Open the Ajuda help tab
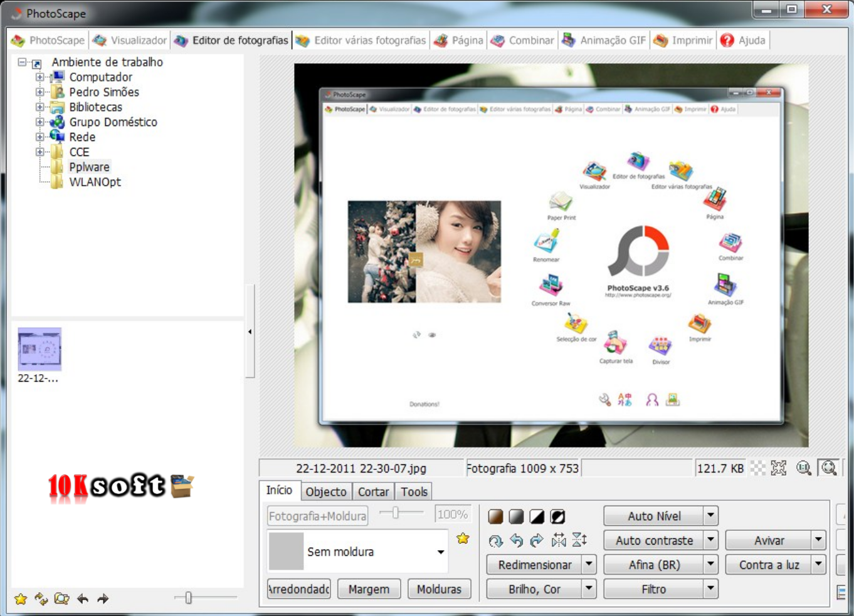Viewport: 854px width, 616px height. 744,40
